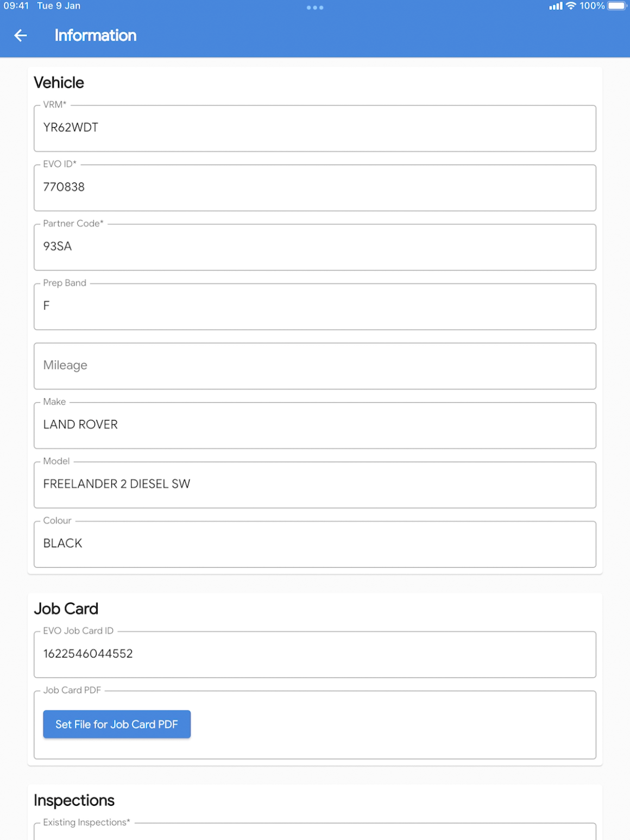
Task: Tap the cellular signal bars icon
Action: [556, 6]
